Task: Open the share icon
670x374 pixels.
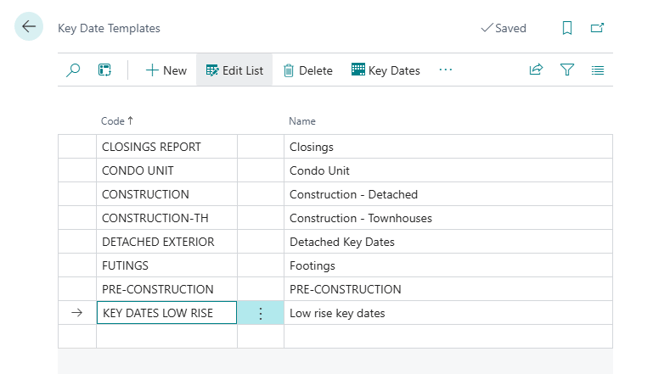Action: tap(536, 70)
